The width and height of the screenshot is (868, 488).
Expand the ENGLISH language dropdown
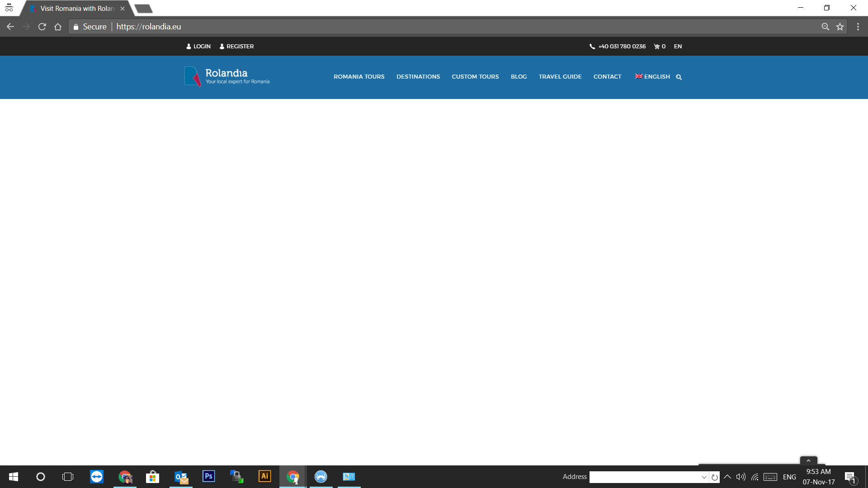652,77
